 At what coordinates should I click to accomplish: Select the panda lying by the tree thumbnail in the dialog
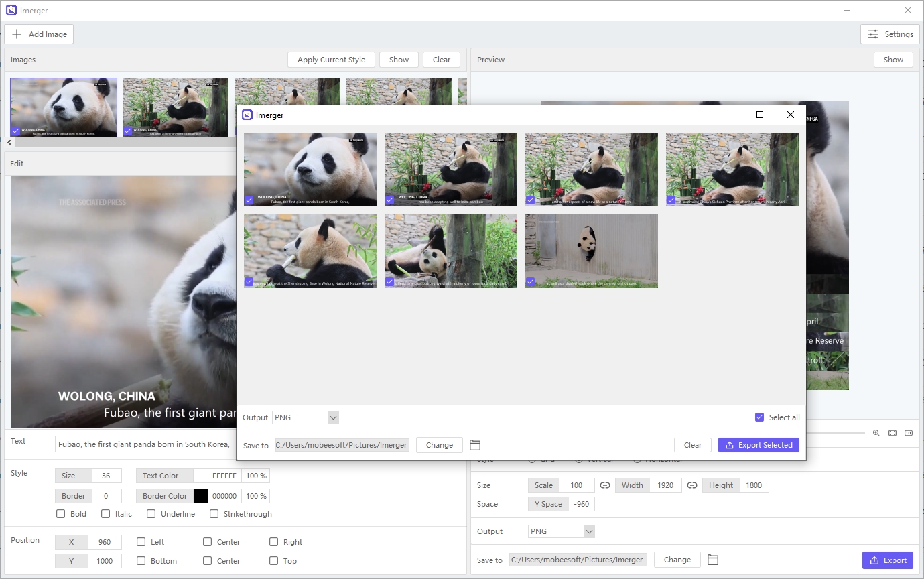[x=451, y=251]
